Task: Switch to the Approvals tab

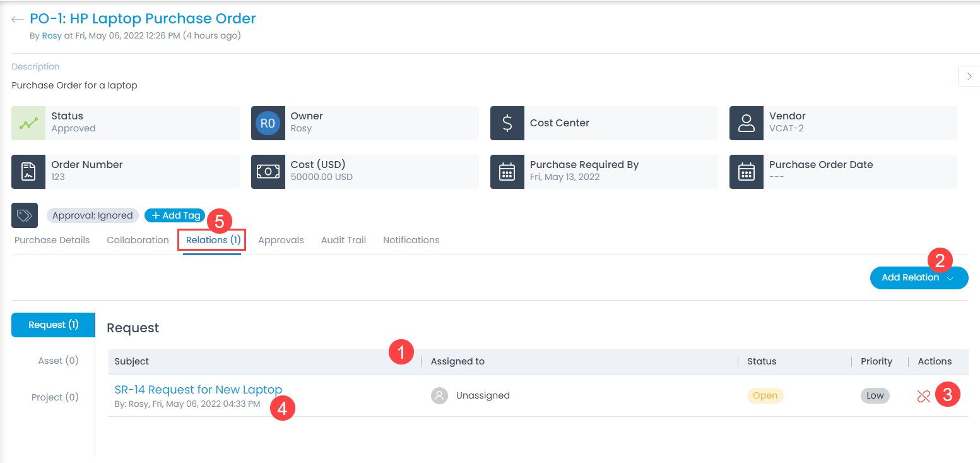Action: click(x=281, y=239)
